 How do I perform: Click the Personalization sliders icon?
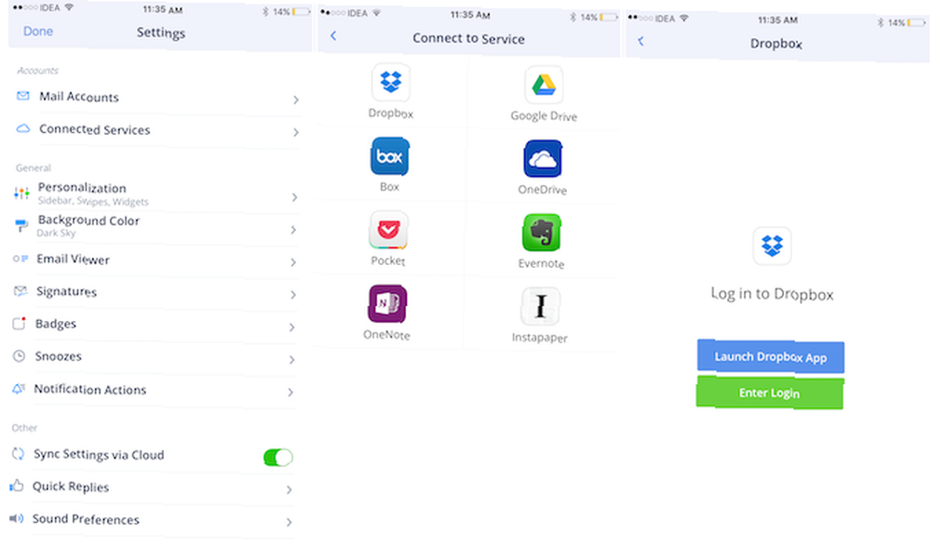[x=21, y=193]
